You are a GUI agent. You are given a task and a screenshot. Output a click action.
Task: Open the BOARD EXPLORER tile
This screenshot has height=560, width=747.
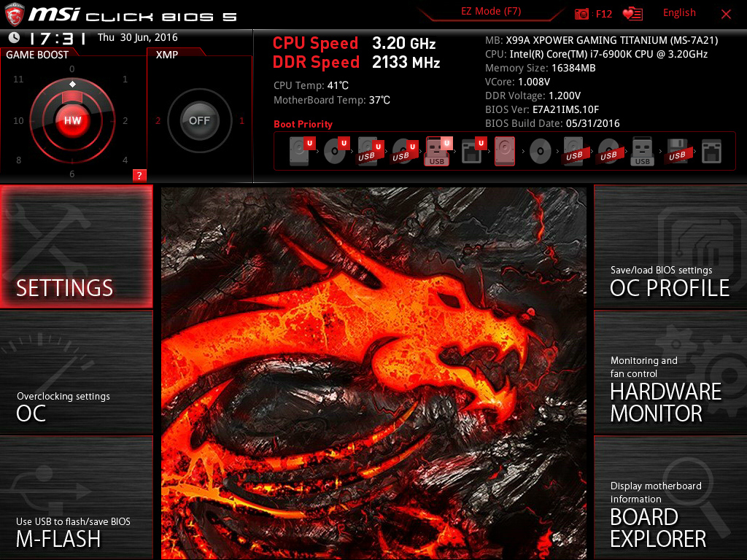[x=670, y=497]
